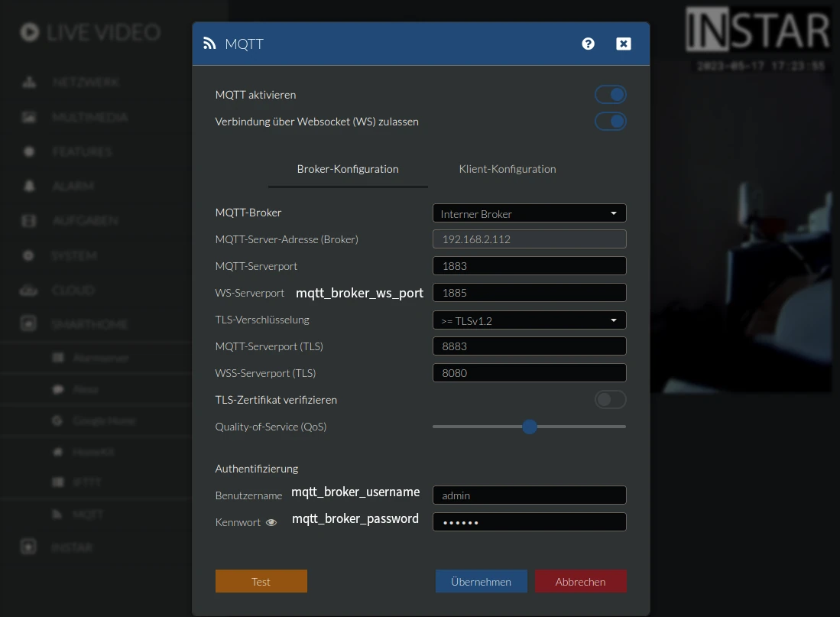Click the Multimedia image icon in sidebar
Viewport: 840px width, 617px height.
(29, 118)
